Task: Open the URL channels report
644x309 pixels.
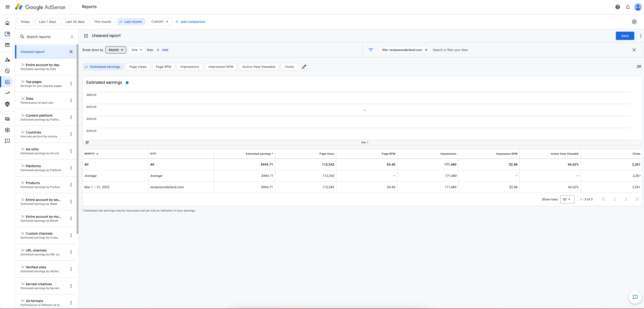Action: [x=46, y=252]
